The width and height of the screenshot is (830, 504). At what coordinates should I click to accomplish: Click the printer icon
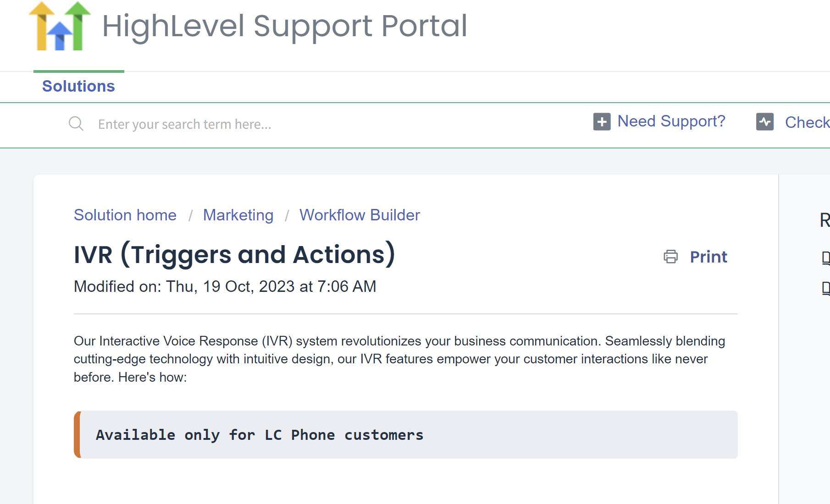pyautogui.click(x=670, y=257)
